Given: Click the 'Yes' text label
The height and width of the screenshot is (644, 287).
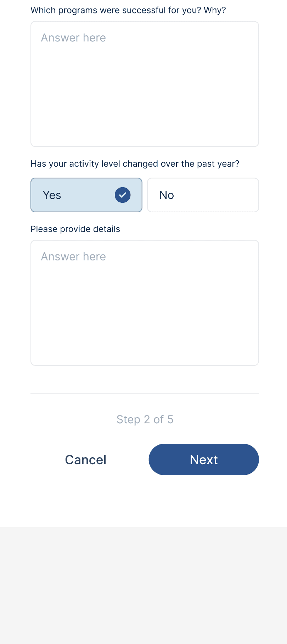Looking at the screenshot, I should click(x=52, y=195).
